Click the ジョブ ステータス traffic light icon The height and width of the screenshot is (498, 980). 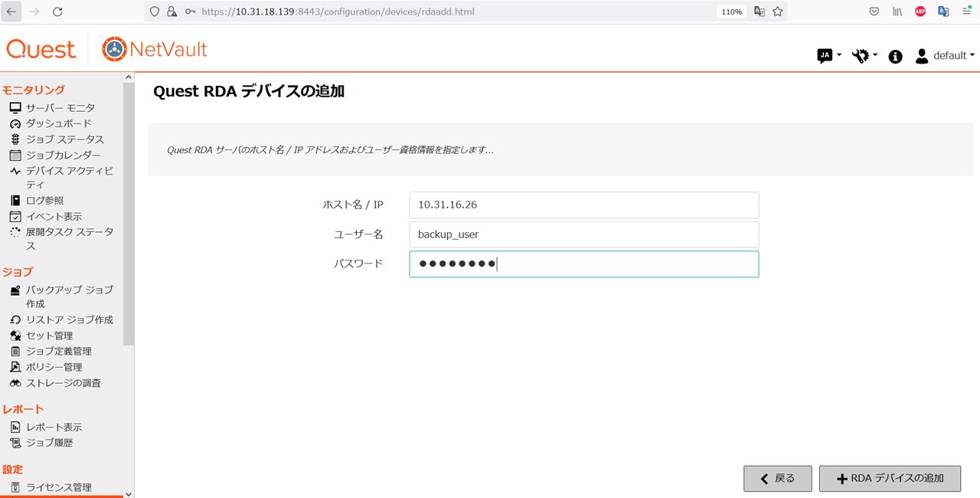pyautogui.click(x=15, y=139)
